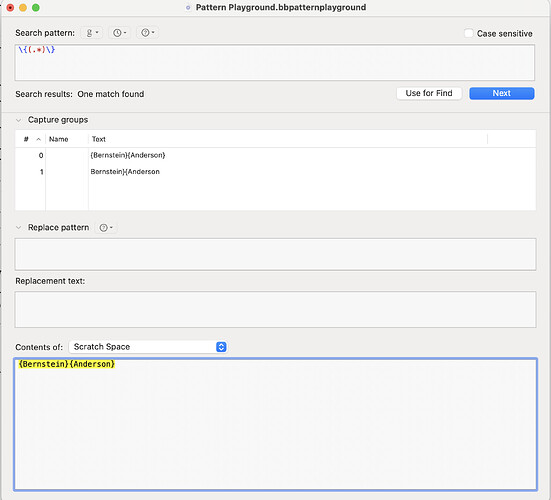
Task: Open the Contents of Scratch Space dropdown
Action: pyautogui.click(x=148, y=347)
